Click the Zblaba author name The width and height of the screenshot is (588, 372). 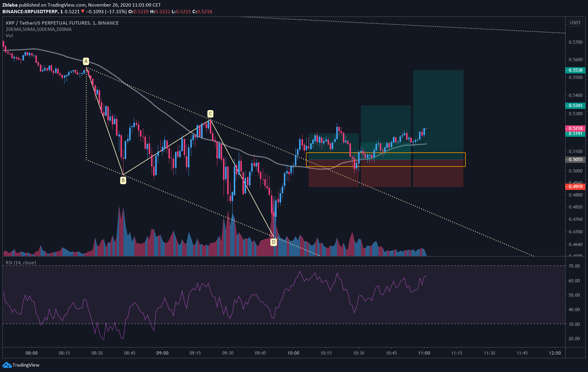10,5
